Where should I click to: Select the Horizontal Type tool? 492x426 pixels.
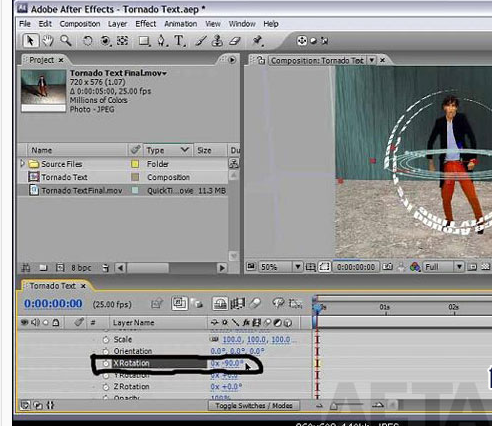(x=179, y=41)
